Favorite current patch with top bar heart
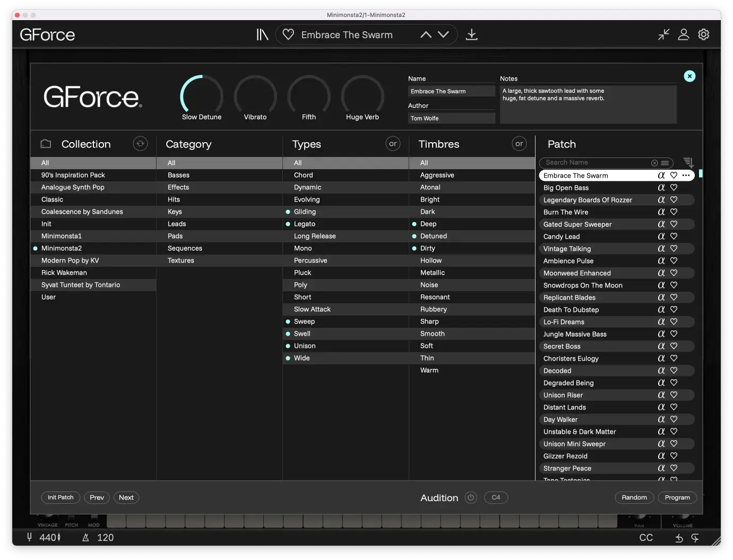The width and height of the screenshot is (733, 560). [288, 34]
